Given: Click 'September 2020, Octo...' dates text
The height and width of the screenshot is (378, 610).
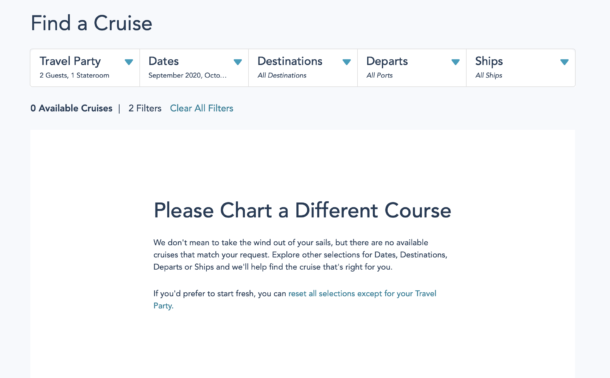Looking at the screenshot, I should [187, 75].
